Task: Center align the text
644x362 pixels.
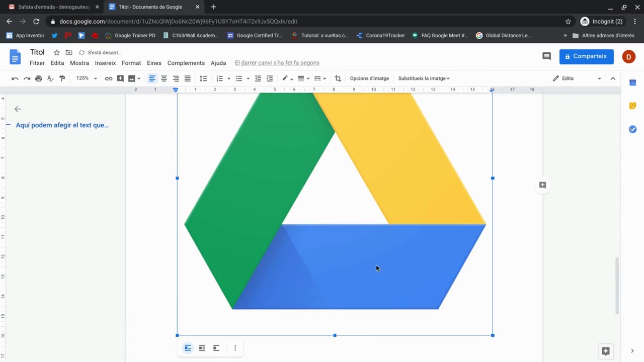Action: (164, 78)
